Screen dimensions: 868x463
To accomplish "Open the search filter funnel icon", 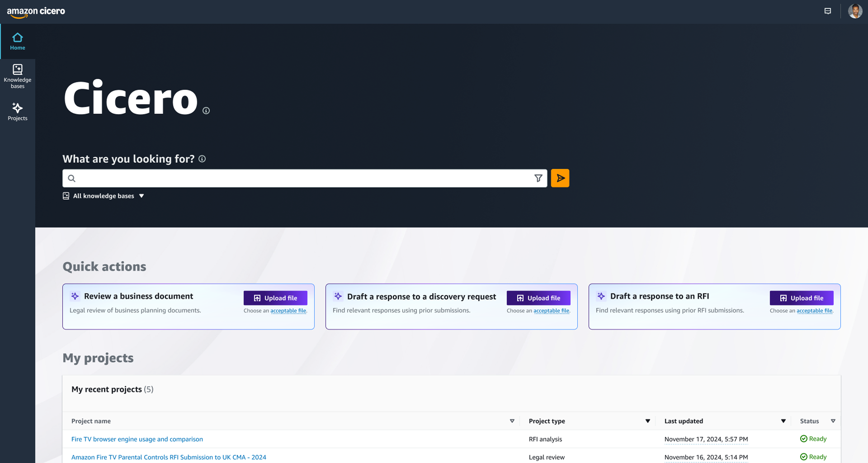I will click(538, 178).
